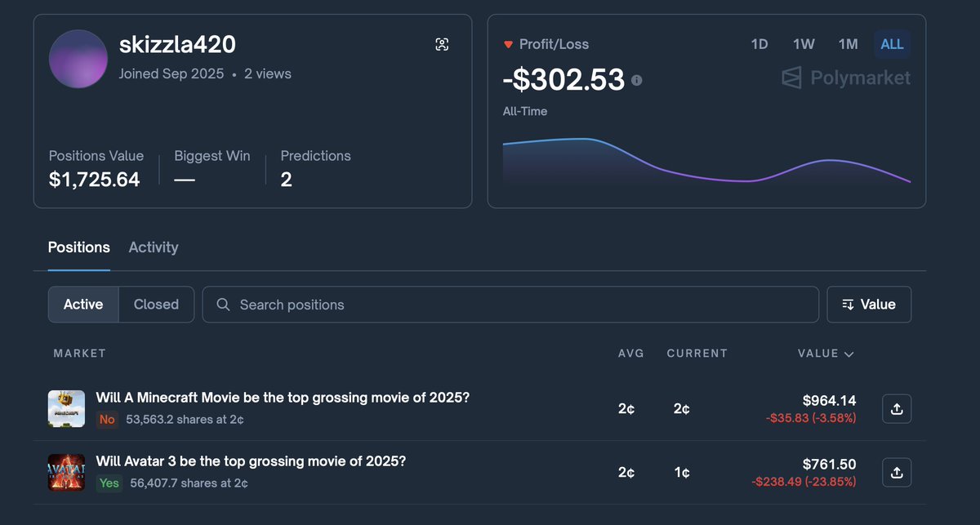This screenshot has width=980, height=525.
Task: Click the Biggest Win label
Action: (x=212, y=156)
